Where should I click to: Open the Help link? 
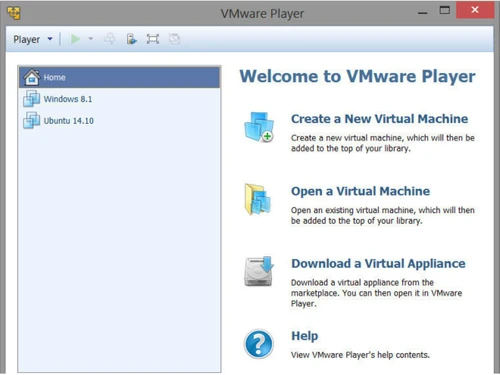click(305, 336)
